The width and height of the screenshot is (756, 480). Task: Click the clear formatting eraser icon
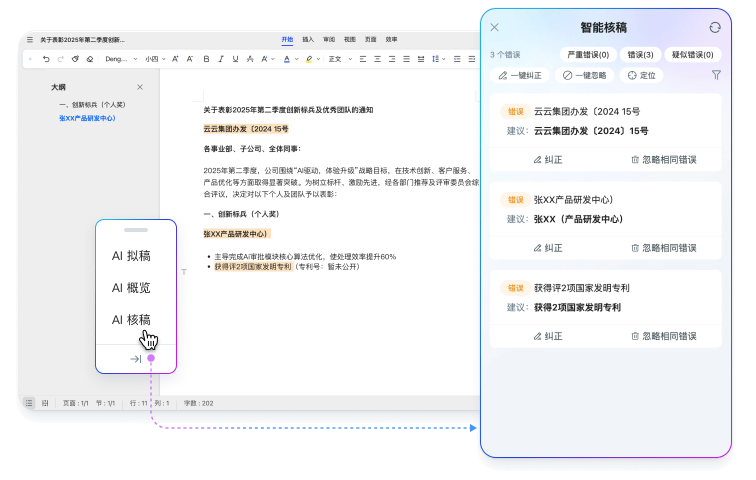coord(90,59)
